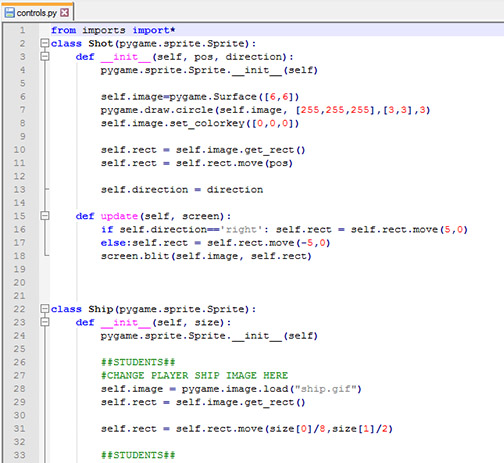This screenshot has width=504, height=463.
Task: Click 'pygame.sprite.Sprite.__init__(self)' on line 24
Action: [209, 336]
